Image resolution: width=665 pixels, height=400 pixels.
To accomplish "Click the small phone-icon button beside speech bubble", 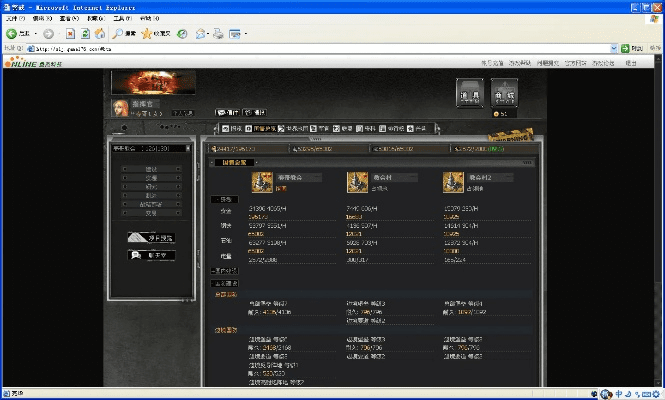I will pyautogui.click(x=254, y=112).
